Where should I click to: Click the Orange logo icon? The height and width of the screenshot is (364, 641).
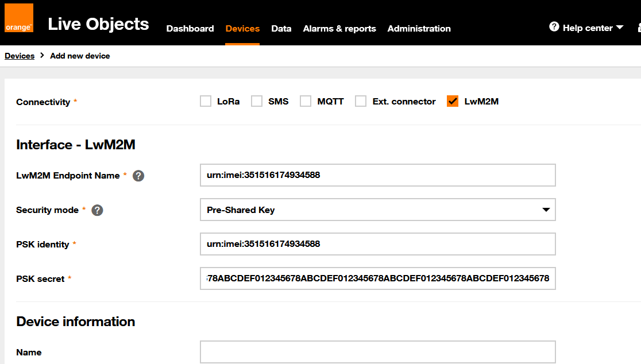[x=19, y=18]
